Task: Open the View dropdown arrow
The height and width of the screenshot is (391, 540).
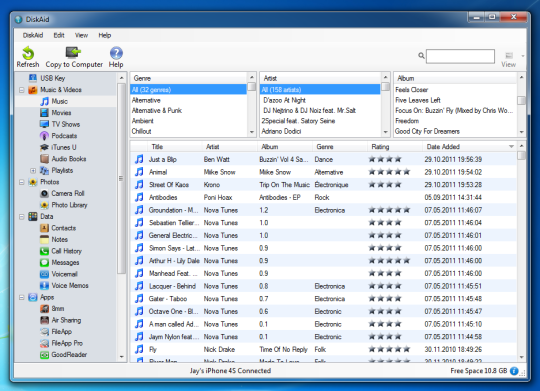Action: [523, 56]
